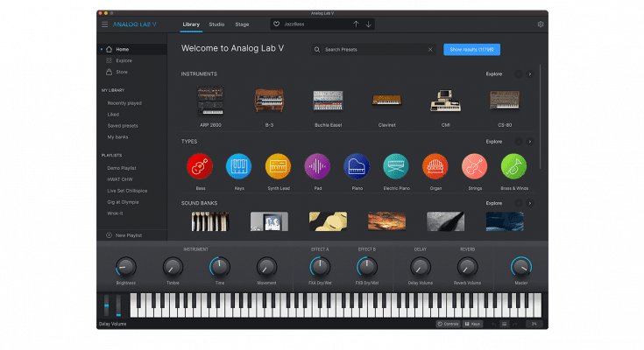Choose the Synth Lead type icon
This screenshot has width=644, height=350.
click(x=278, y=165)
